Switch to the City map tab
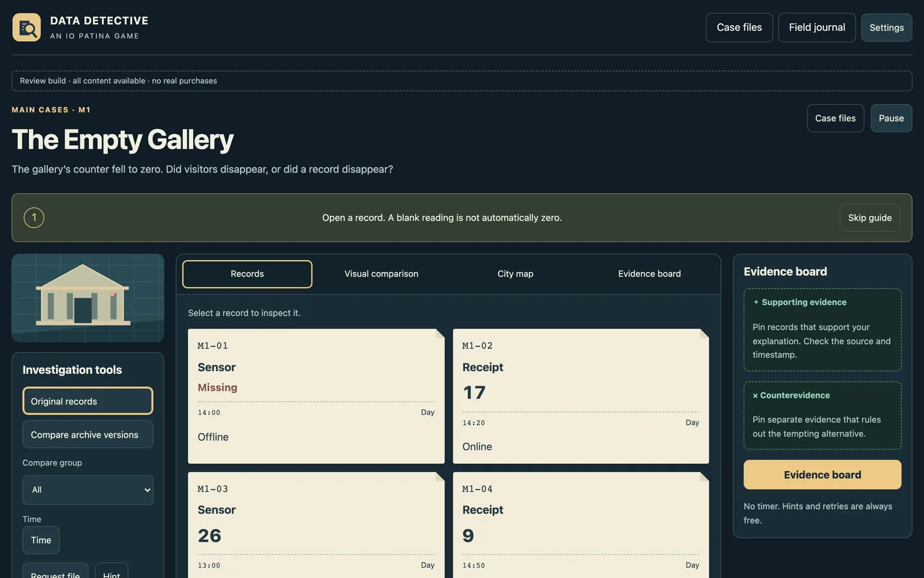 [x=515, y=274]
